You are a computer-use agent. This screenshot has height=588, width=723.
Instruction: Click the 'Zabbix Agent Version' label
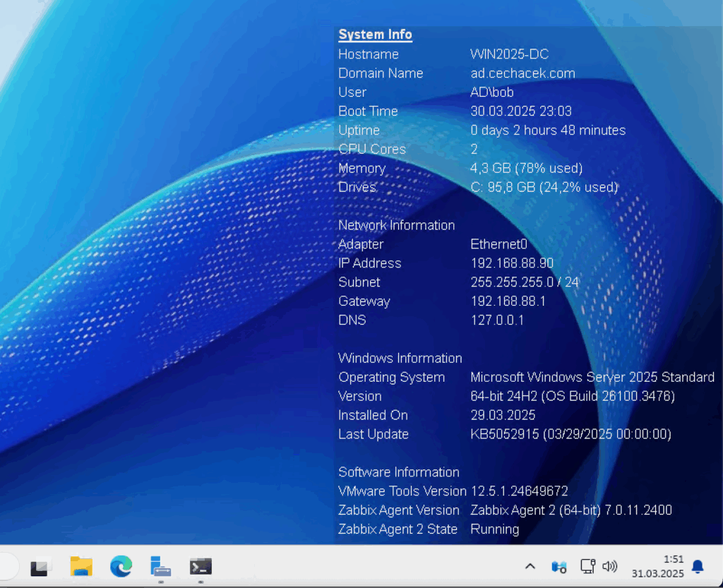(x=399, y=510)
